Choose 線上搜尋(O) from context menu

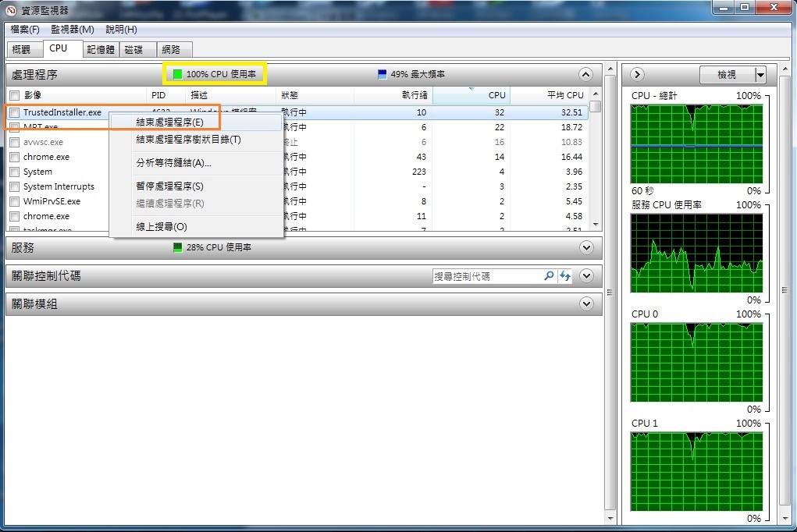[196, 227]
